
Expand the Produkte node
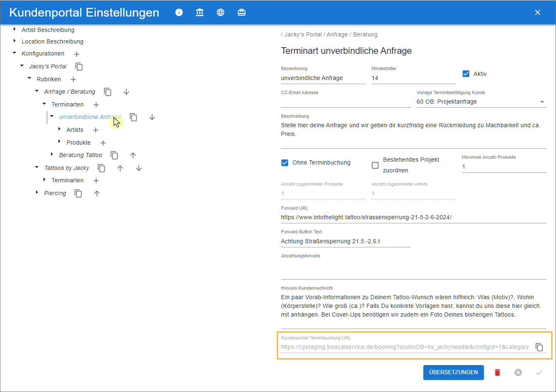[x=59, y=142]
